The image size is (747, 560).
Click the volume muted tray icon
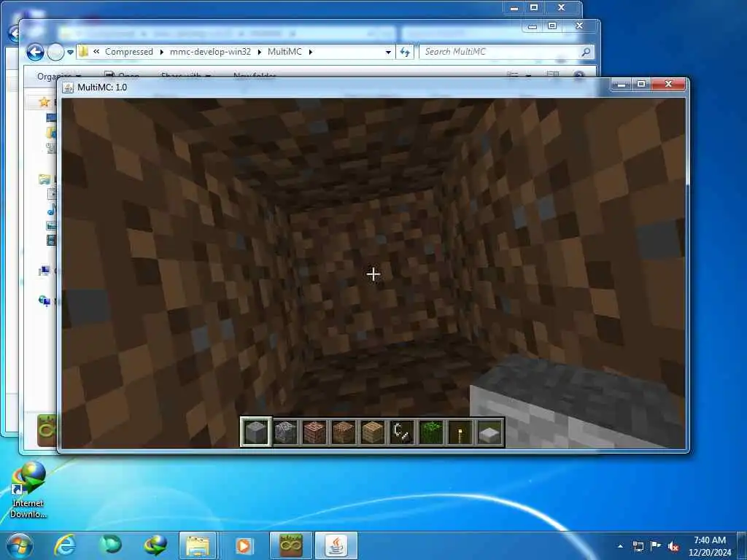pos(673,547)
